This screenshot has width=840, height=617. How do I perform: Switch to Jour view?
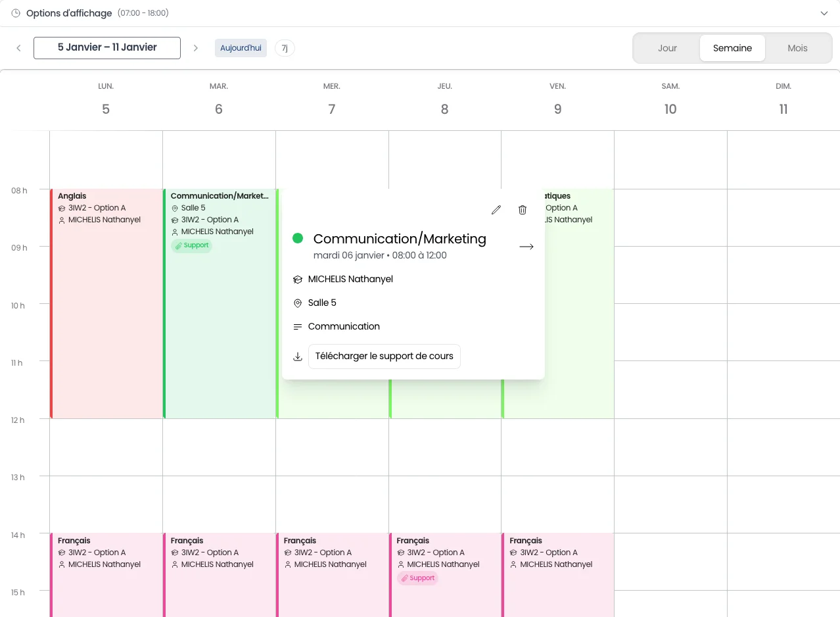coord(667,48)
